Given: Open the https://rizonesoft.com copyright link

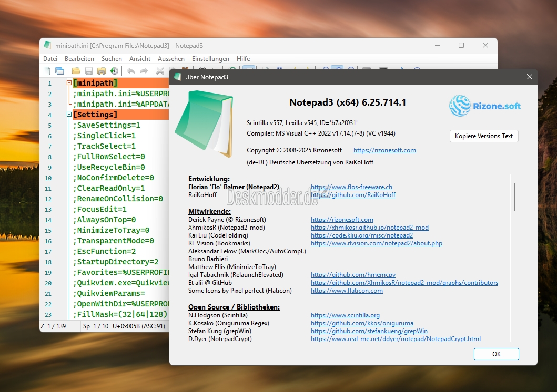Looking at the screenshot, I should tap(384, 150).
